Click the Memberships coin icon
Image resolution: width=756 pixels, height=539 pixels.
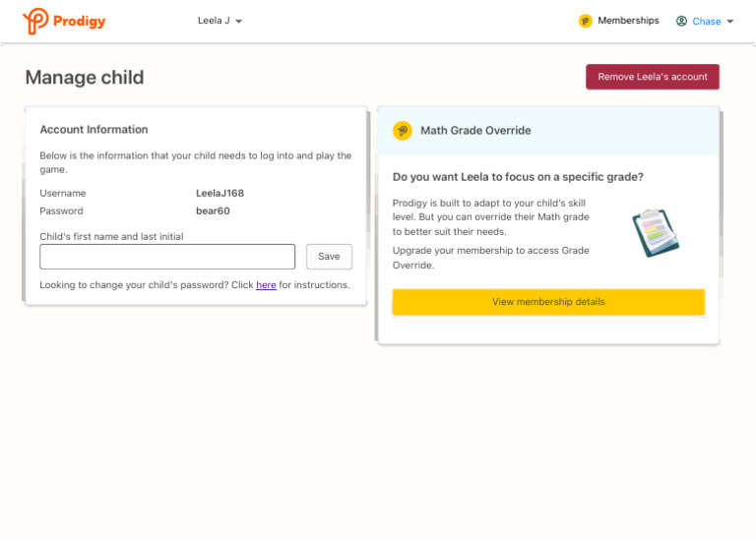[x=586, y=21]
